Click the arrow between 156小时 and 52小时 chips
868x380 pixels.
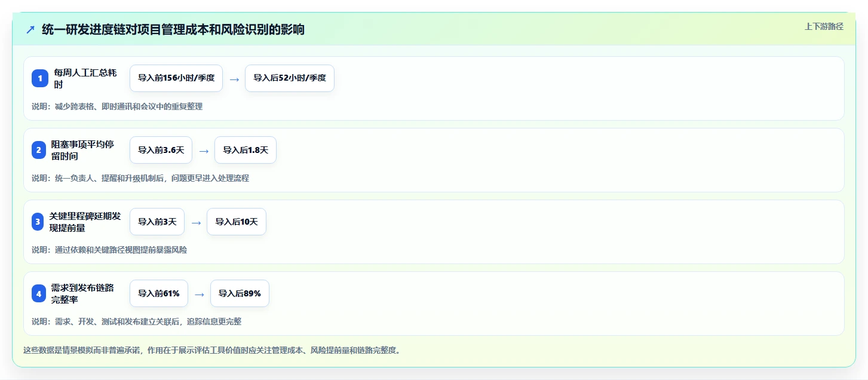coord(234,79)
